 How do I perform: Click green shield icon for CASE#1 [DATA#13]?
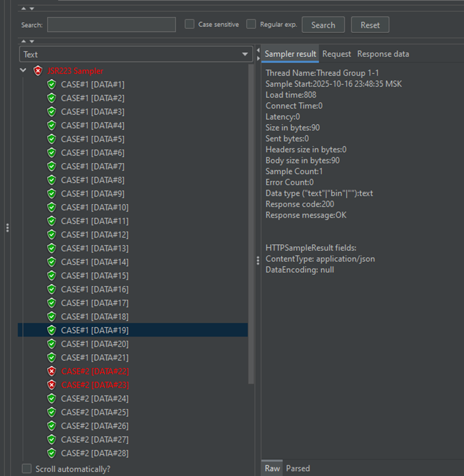click(51, 248)
